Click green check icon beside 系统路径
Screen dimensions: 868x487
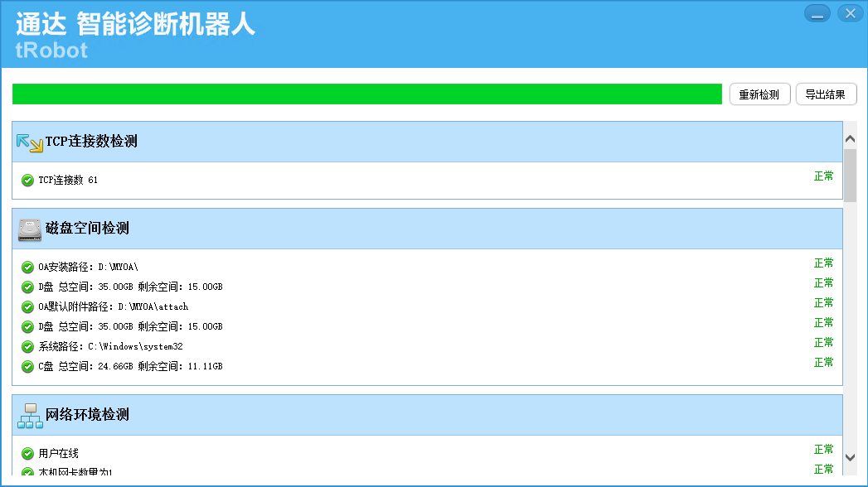click(x=27, y=347)
